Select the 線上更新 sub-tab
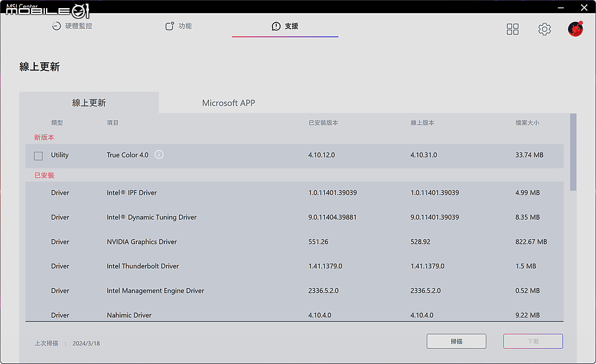This screenshot has width=596, height=364. [x=89, y=103]
